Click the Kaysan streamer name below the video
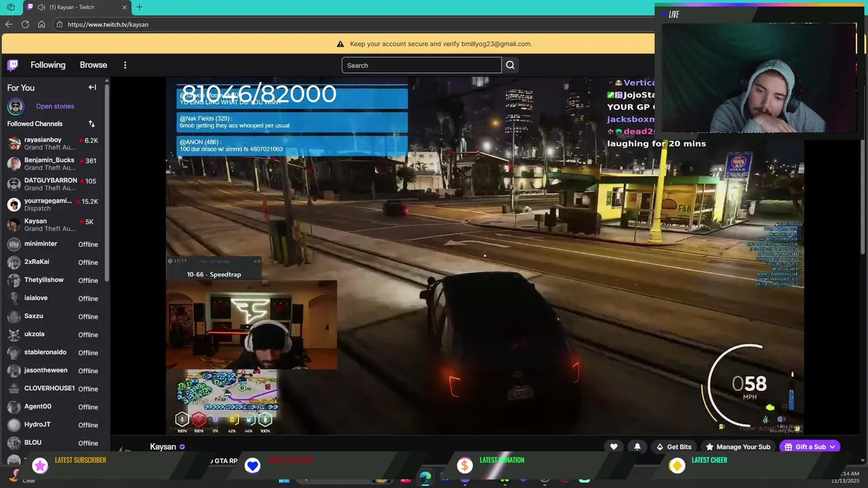This screenshot has height=488, width=868. pos(163,447)
